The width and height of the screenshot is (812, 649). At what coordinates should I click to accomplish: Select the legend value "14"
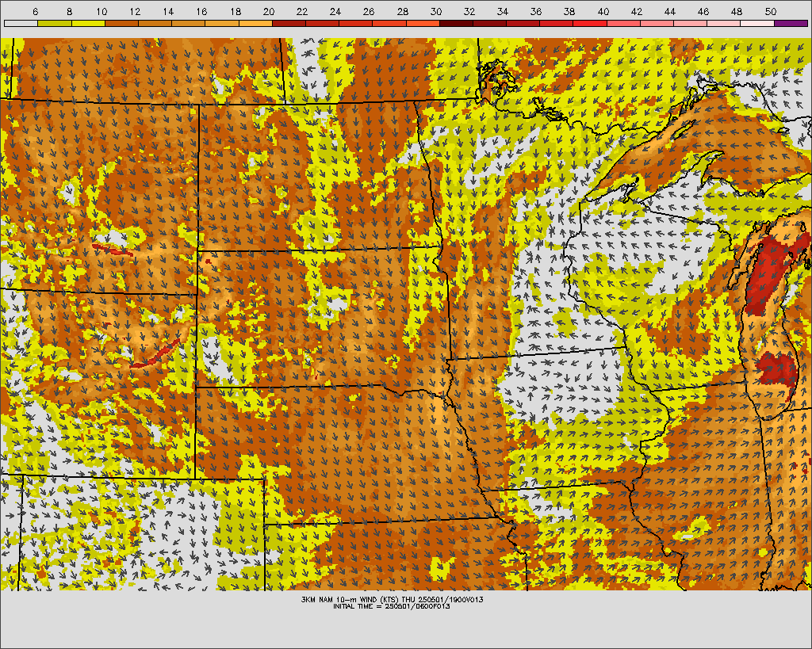point(168,11)
